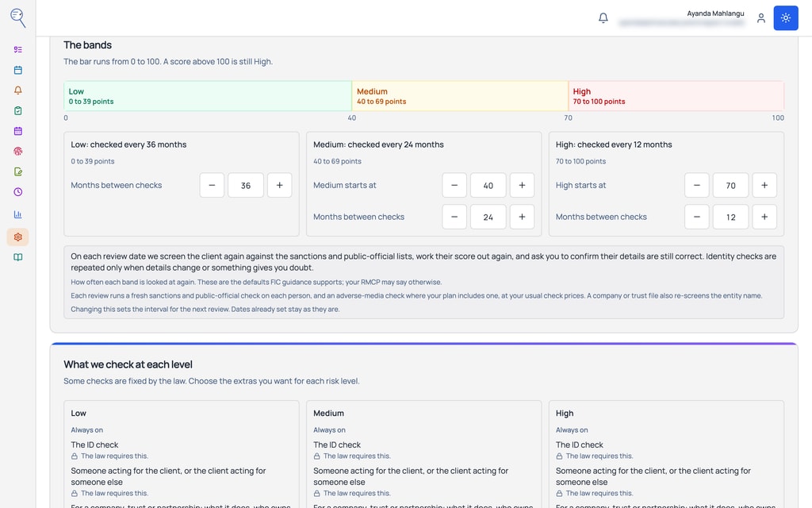Open the orange bell alerts sidebar icon
The height and width of the screenshot is (508, 812).
point(17,90)
